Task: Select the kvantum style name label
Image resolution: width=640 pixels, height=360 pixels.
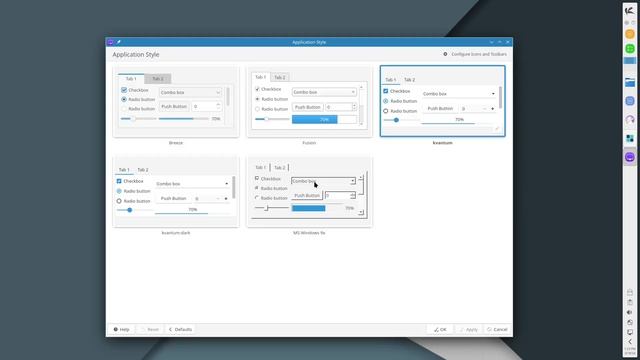Action: pyautogui.click(x=442, y=143)
